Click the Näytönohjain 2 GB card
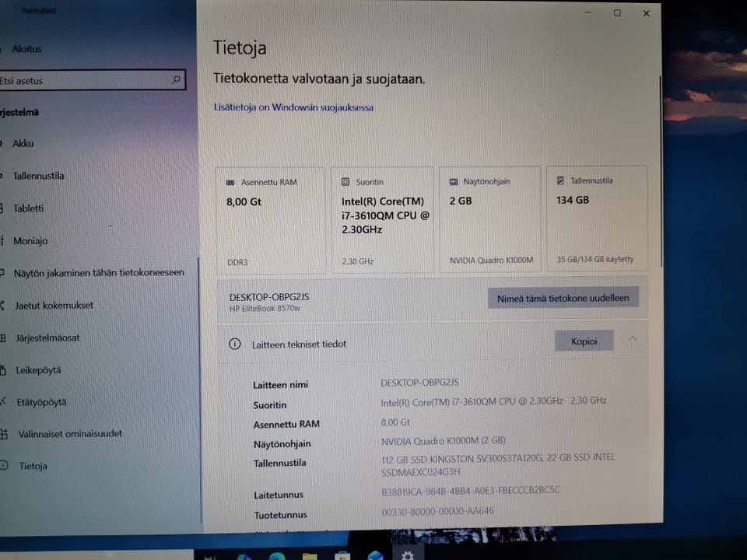 [x=489, y=219]
